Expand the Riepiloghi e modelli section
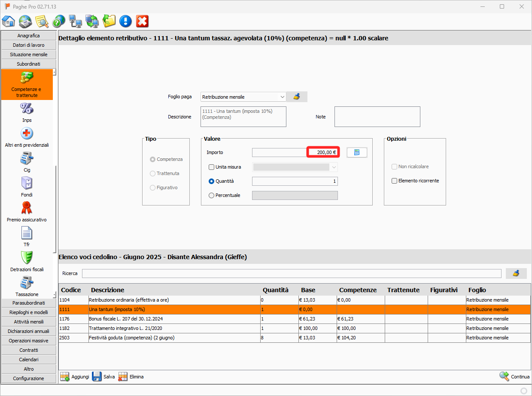The height and width of the screenshot is (396, 532). click(29, 312)
